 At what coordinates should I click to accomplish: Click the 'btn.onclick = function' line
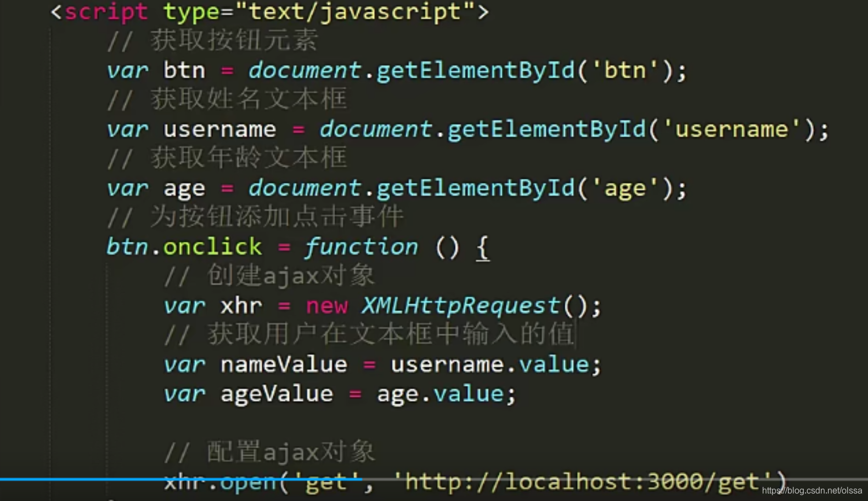(x=297, y=247)
